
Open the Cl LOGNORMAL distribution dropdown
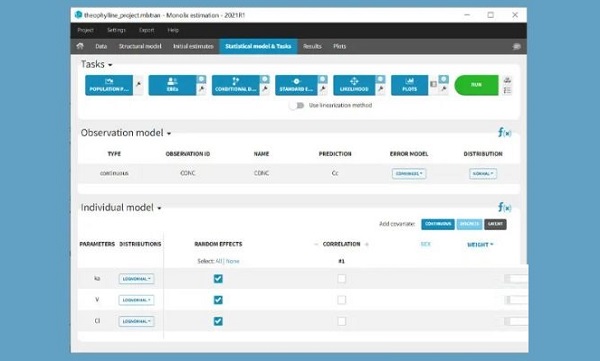pyautogui.click(x=137, y=321)
